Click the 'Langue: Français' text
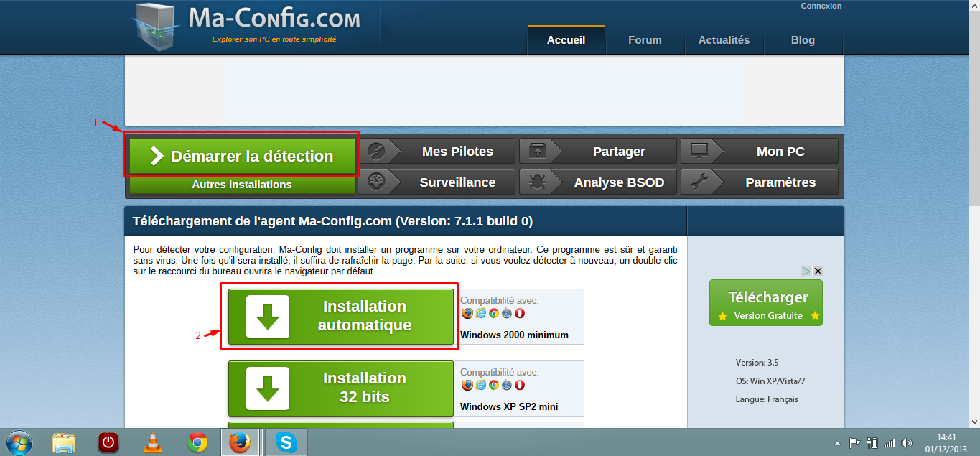980x456 pixels. pos(766,399)
